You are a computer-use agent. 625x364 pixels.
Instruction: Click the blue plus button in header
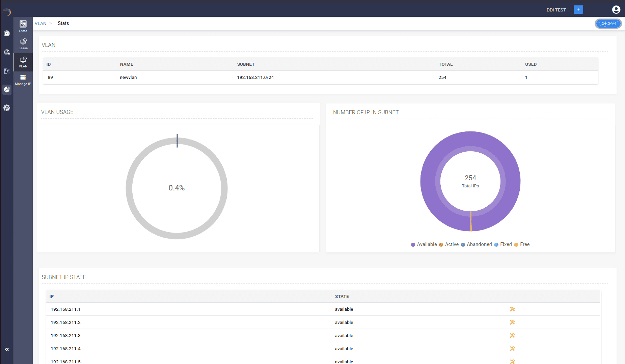pos(578,9)
